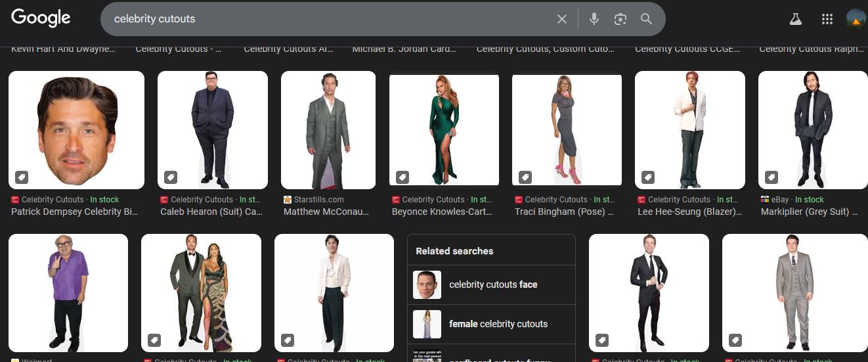Image resolution: width=868 pixels, height=362 pixels.
Task: Click product tag icon on Patrick Dempsey image
Action: (x=22, y=177)
